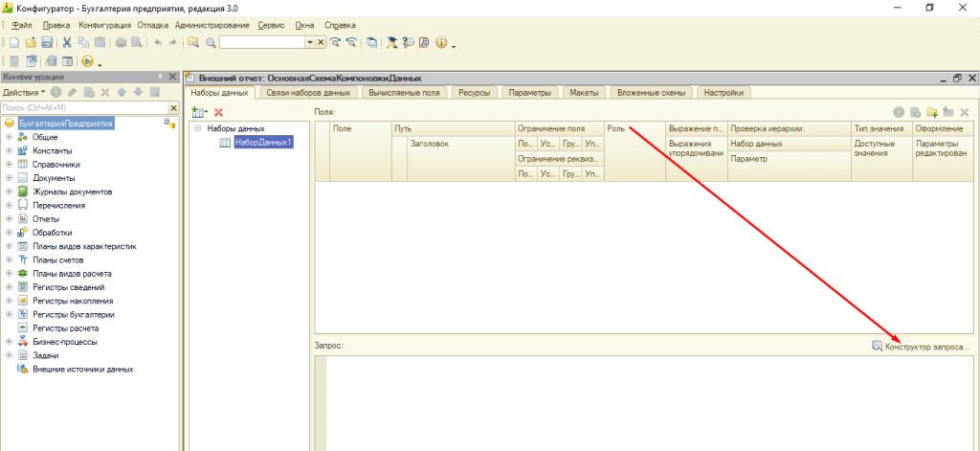The image size is (980, 451).
Task: Open the toolbar search combo box dropdown
Action: click(x=308, y=43)
